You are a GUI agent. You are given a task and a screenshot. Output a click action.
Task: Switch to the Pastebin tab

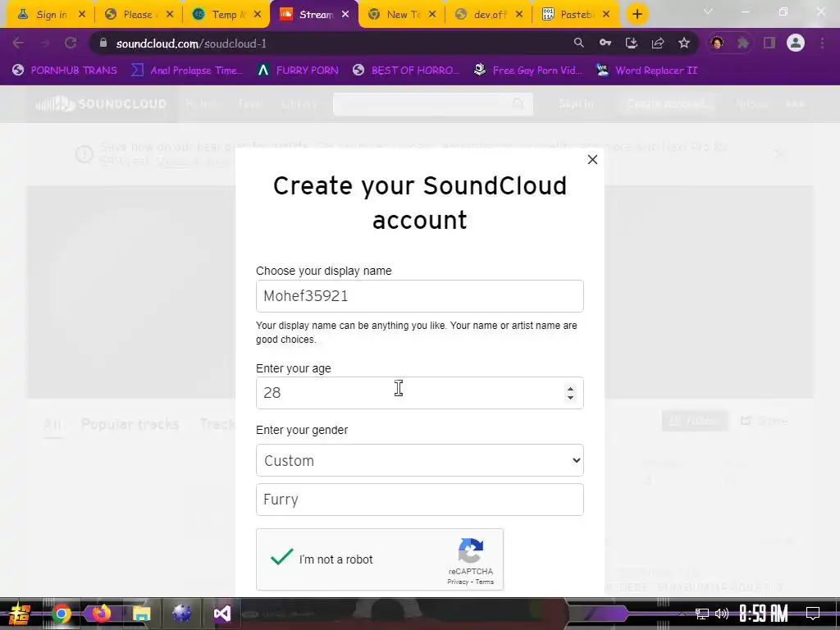[x=575, y=15]
